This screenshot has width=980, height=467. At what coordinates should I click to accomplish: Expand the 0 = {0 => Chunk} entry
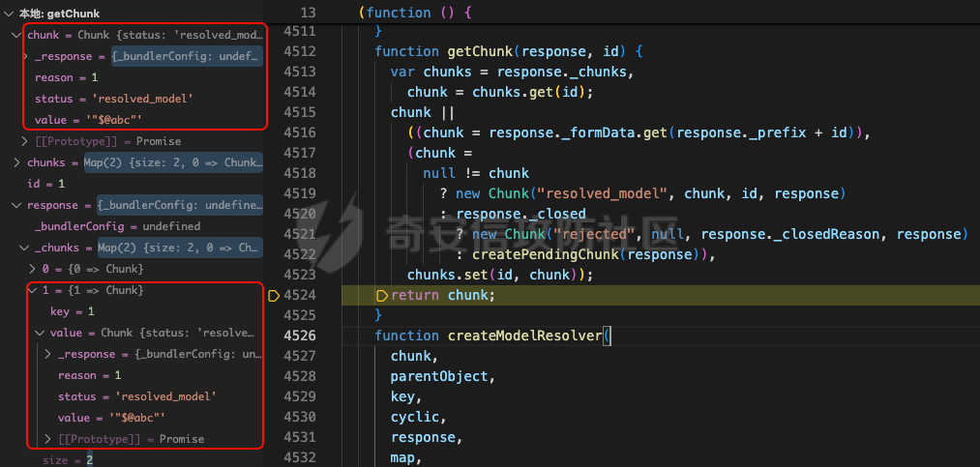click(33, 269)
